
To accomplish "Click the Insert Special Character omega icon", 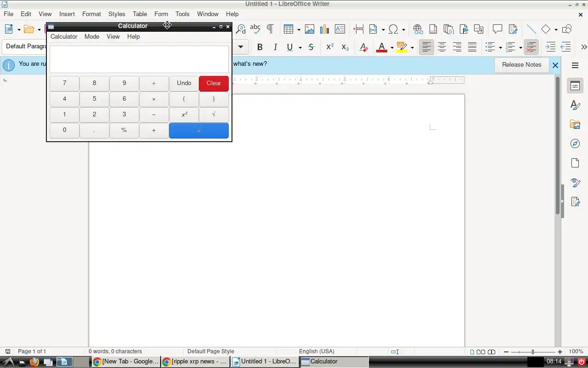I will pos(393,29).
